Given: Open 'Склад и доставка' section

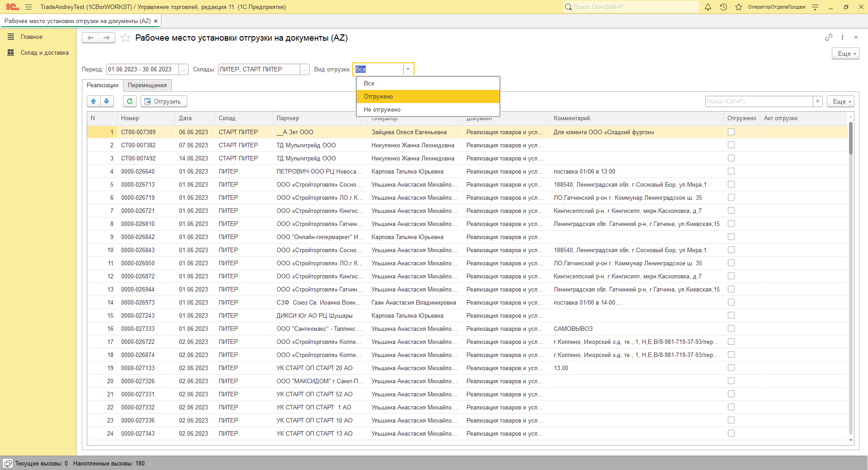Looking at the screenshot, I should [44, 52].
